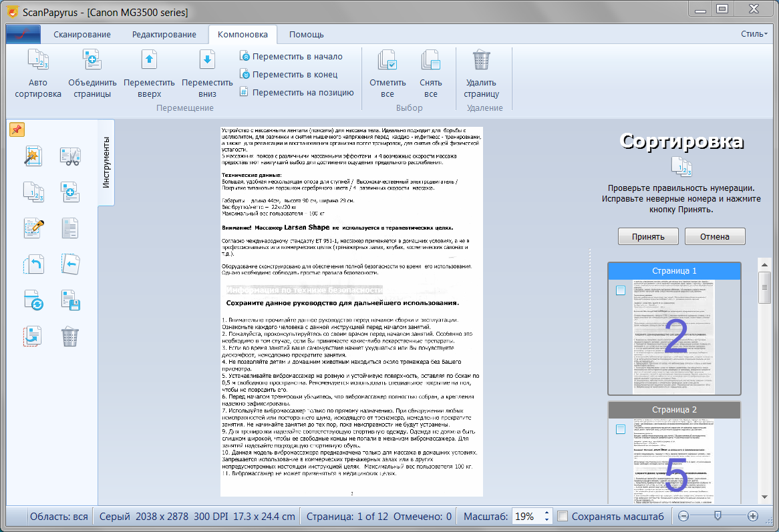Click the zoom slider handle in status bar
Viewport: 779px width, 532px height.
(x=717, y=515)
